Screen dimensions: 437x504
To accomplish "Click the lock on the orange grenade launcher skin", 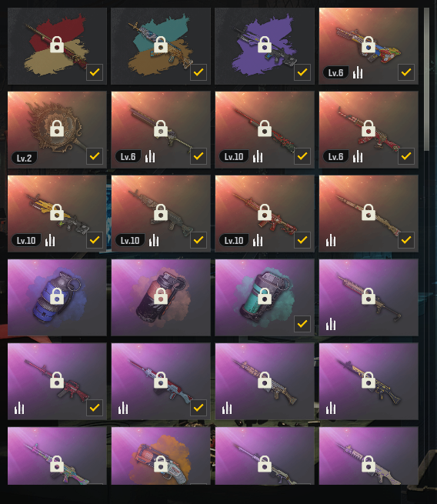I will tap(161, 464).
